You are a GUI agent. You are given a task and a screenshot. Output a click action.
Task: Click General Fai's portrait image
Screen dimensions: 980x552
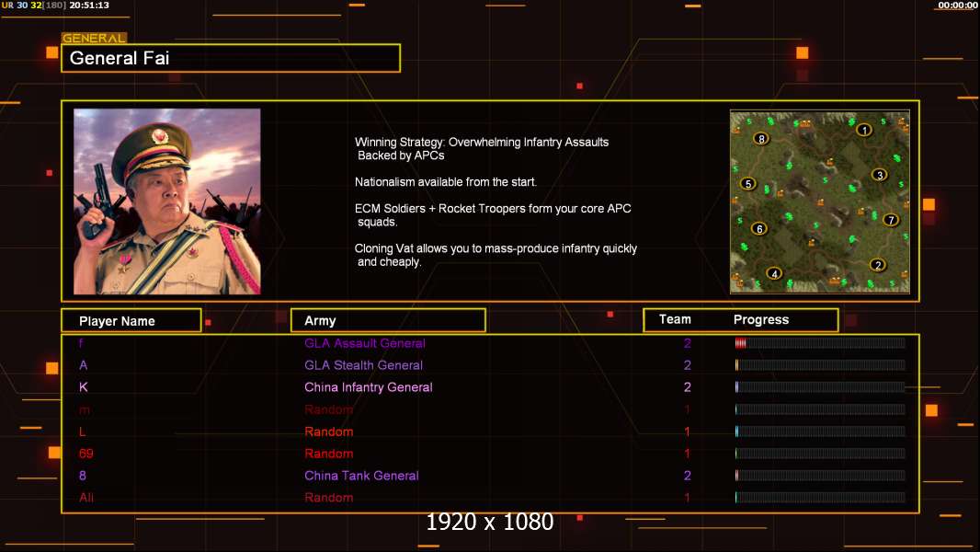[167, 201]
